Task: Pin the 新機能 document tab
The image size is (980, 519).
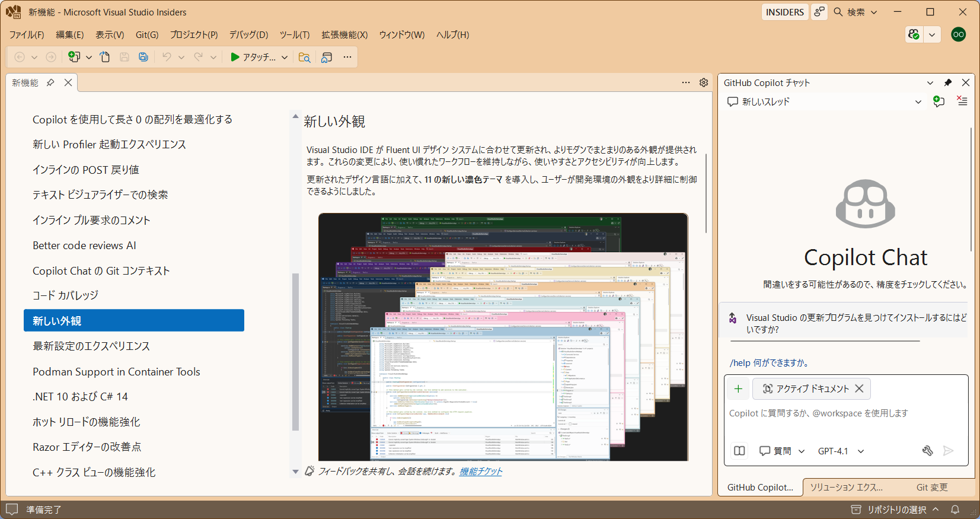Action: tap(50, 82)
